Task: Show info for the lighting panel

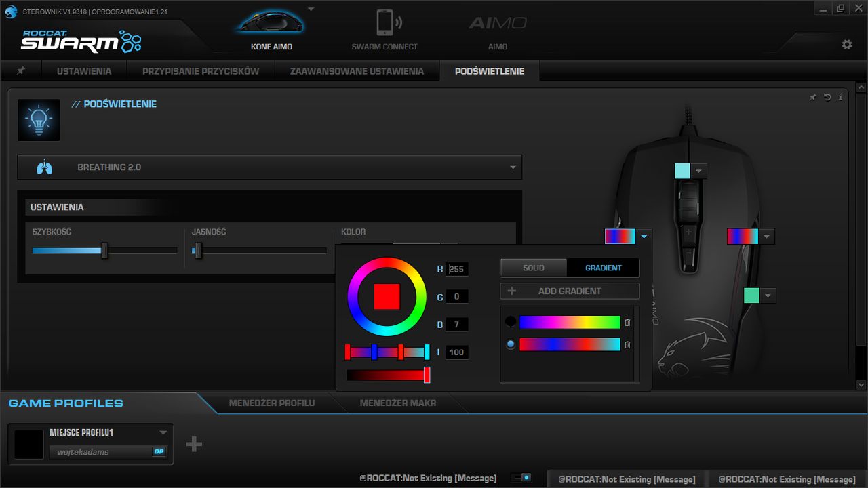Action: (x=840, y=97)
